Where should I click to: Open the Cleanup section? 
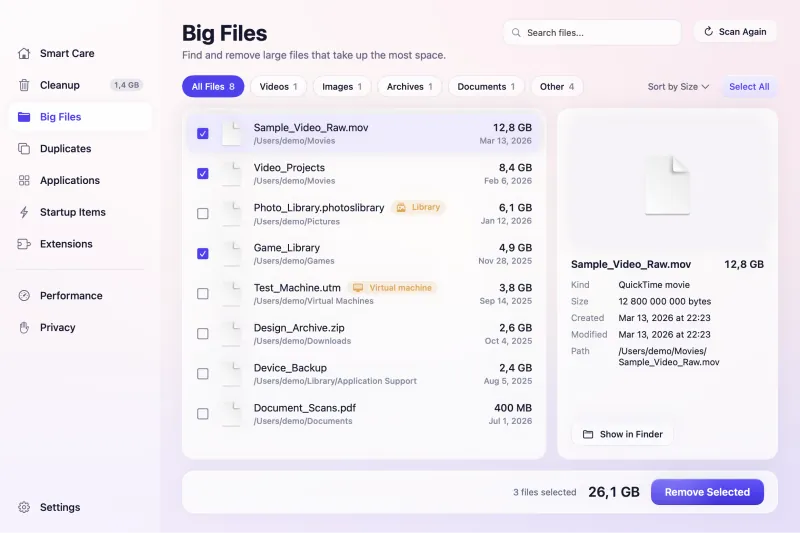coord(80,85)
